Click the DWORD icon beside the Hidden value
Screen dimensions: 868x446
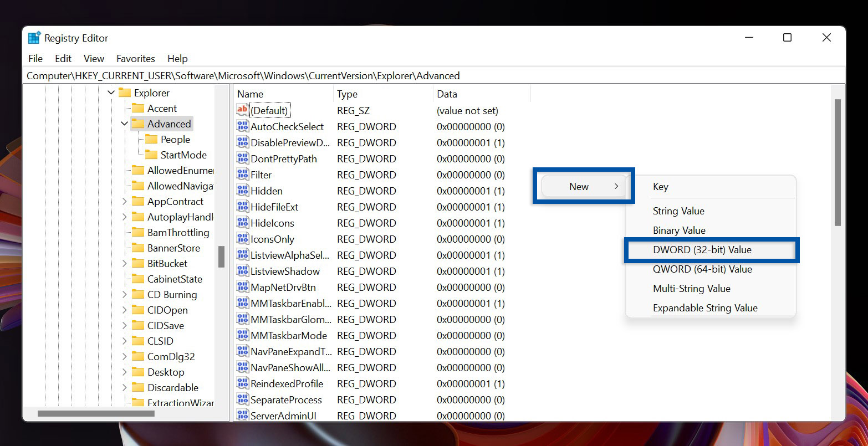[x=242, y=191]
